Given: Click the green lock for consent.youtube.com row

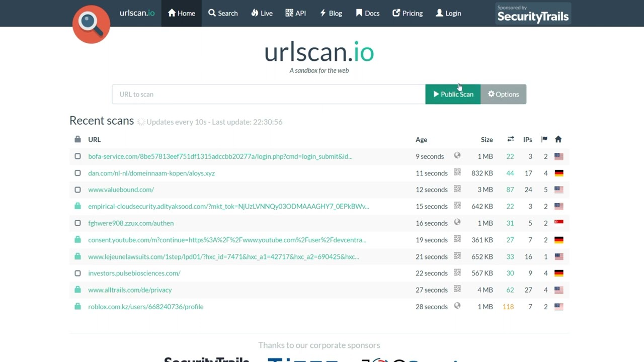Looking at the screenshot, I should click(77, 240).
